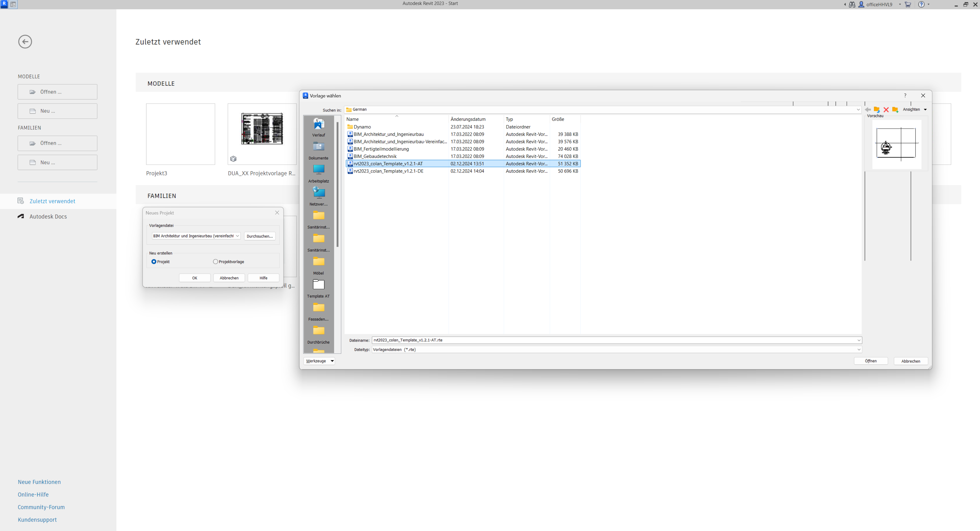The height and width of the screenshot is (531, 980).
Task: Create new folder with green plus icon
Action: (895, 110)
